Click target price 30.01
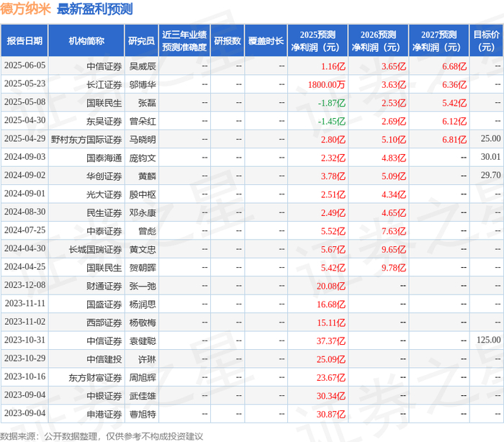 point(491,157)
